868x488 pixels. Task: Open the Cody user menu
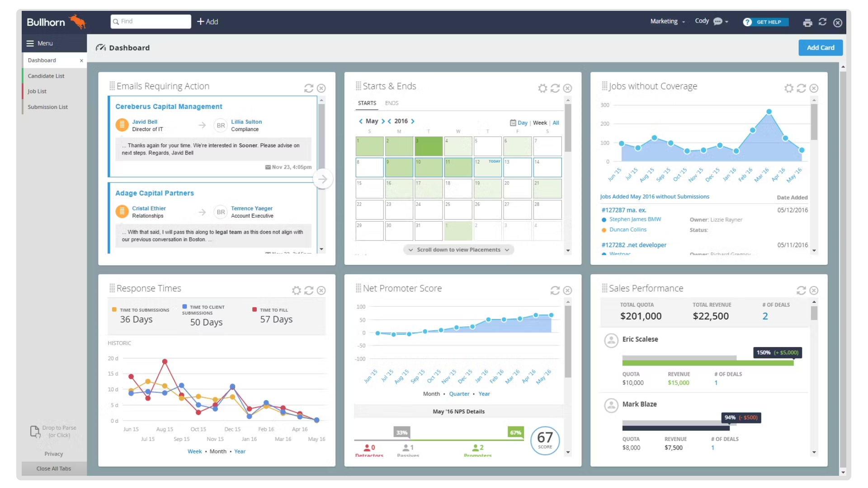coord(702,21)
